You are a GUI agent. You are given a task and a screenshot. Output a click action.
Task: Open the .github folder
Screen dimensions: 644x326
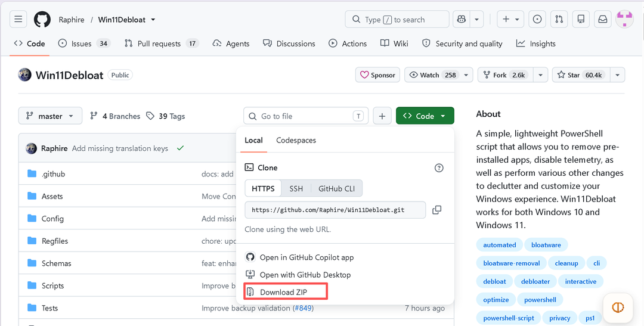click(x=53, y=173)
